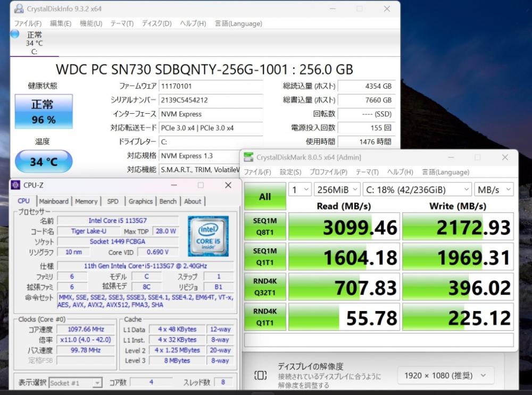Click the CrystalDiskInfo app icon in title bar
532x395 pixels.
point(19,9)
